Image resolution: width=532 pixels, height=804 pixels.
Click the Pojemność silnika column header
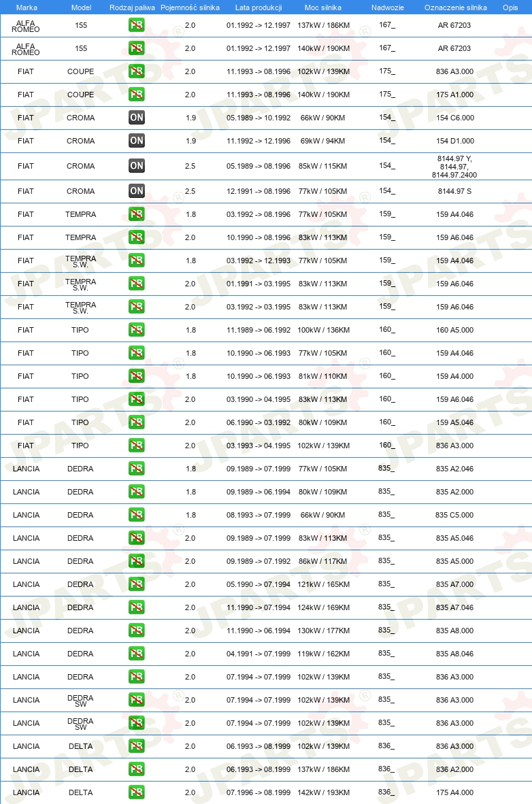click(x=190, y=7)
